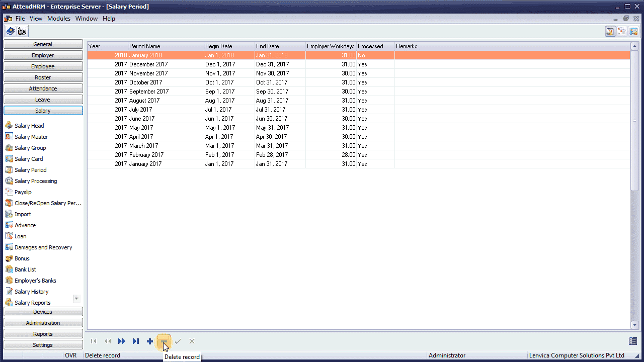Open the grid options icon at bottom right

(x=633, y=341)
